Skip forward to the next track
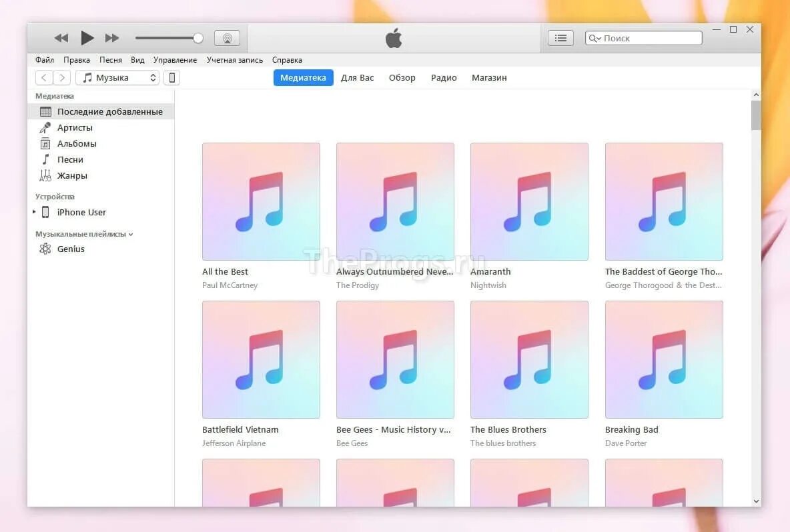This screenshot has width=790, height=532. (x=112, y=38)
